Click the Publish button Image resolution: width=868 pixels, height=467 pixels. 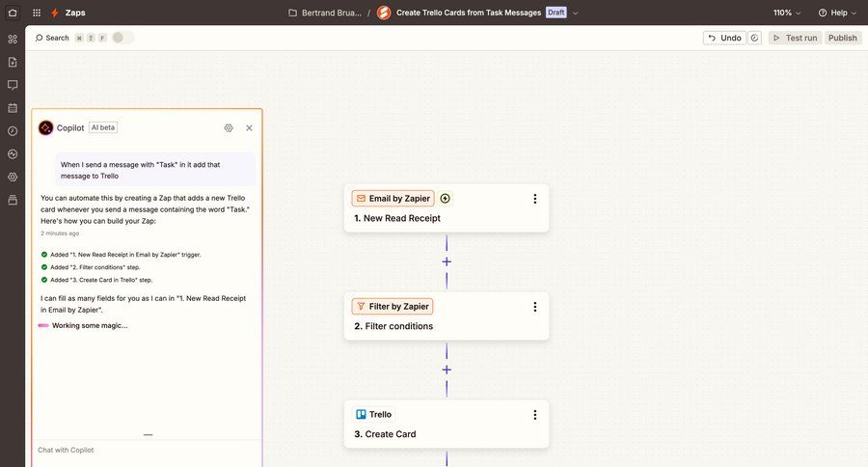click(843, 38)
